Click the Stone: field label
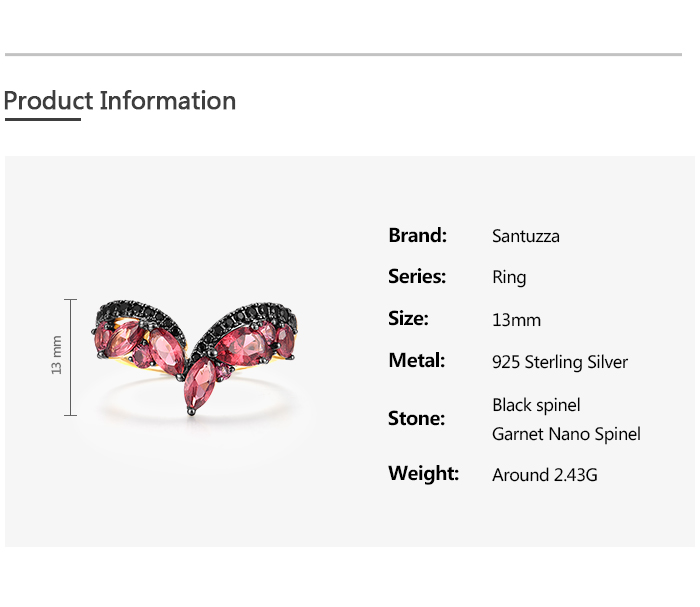 pos(416,418)
